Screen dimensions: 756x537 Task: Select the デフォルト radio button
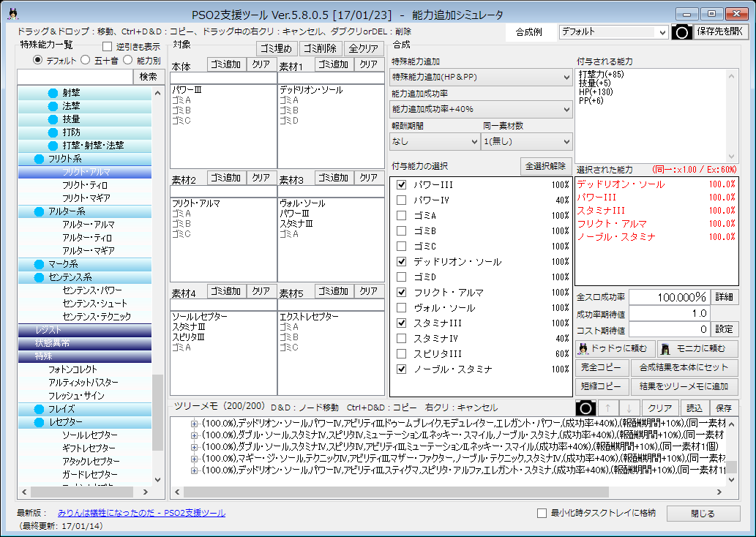click(x=37, y=60)
